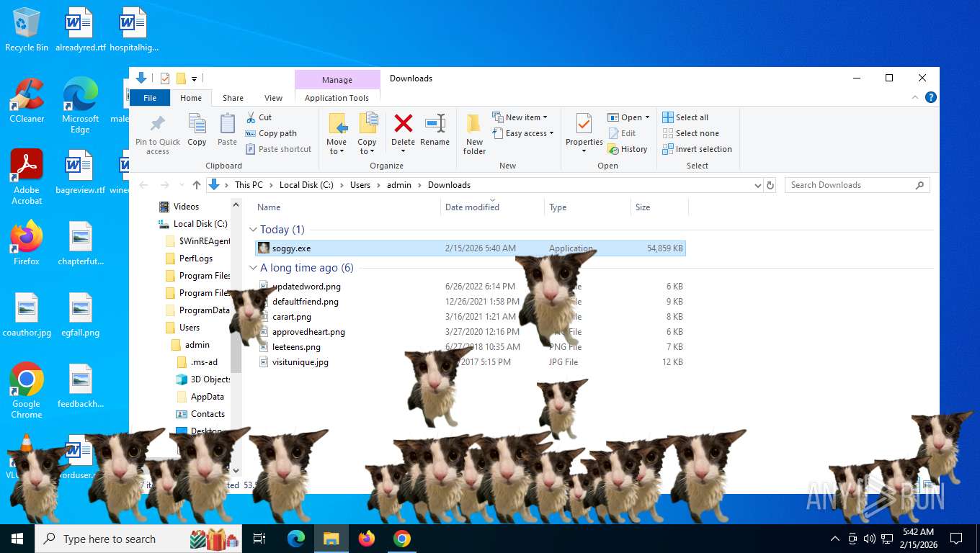Open Task View on the taskbar
Image resolution: width=980 pixels, height=553 pixels.
coord(259,539)
